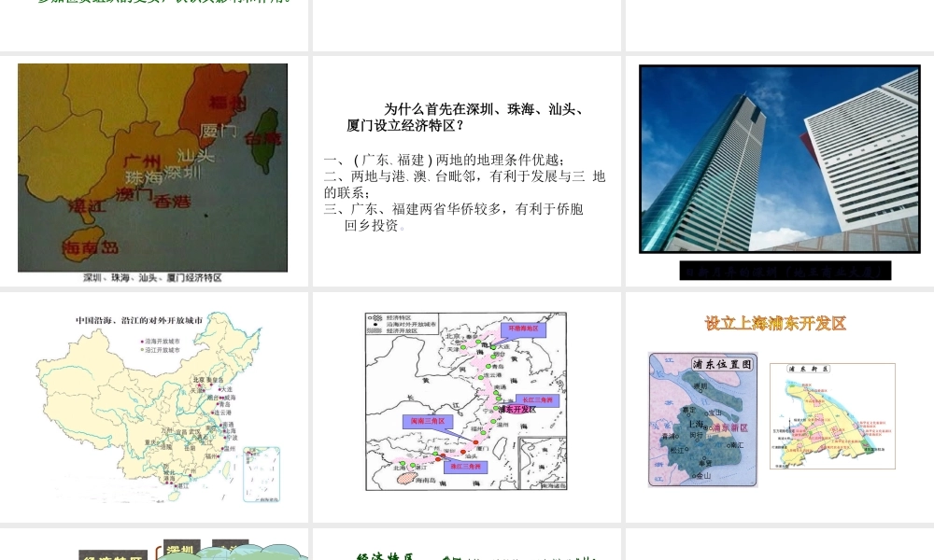Viewport: 934px width, 560px height.
Task: Click the 闽南三角区 callout label
Action: click(428, 421)
